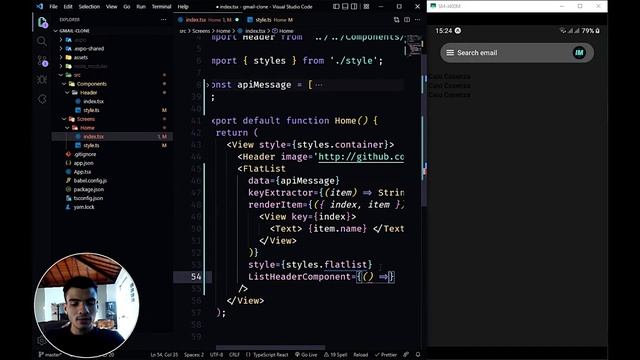Open the Terminal menu
The width and height of the screenshot is (640, 360).
coord(162,7)
